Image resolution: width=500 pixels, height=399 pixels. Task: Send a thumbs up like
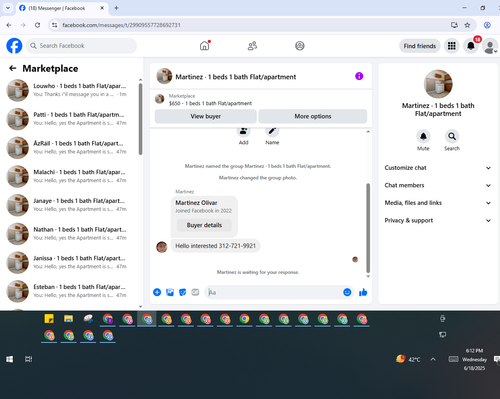(x=363, y=292)
